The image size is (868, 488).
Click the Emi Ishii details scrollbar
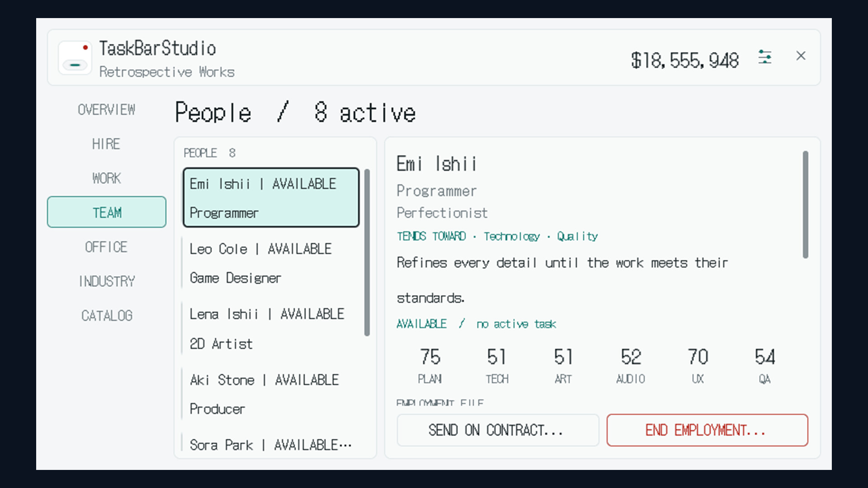pos(805,205)
